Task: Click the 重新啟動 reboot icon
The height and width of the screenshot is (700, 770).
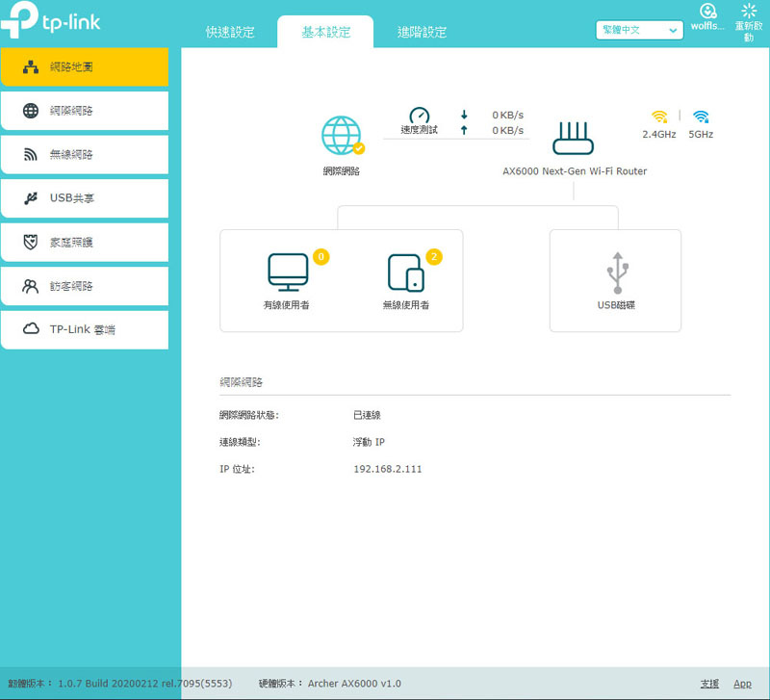Action: click(x=749, y=11)
